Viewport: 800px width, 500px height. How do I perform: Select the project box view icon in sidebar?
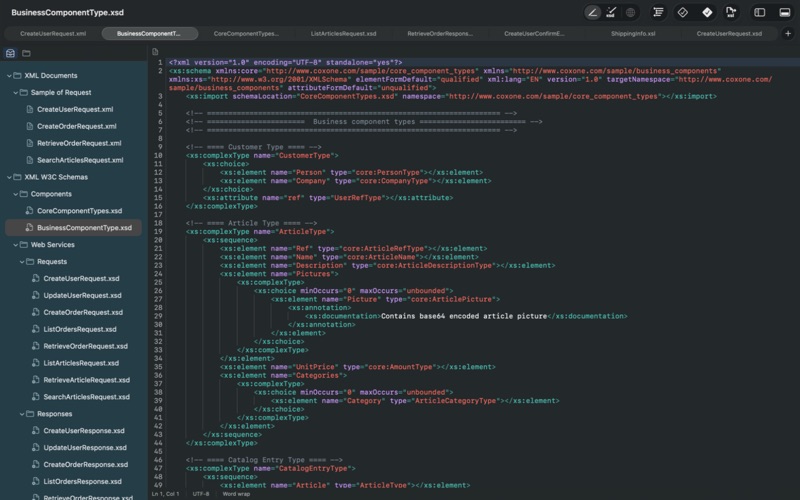(10, 53)
